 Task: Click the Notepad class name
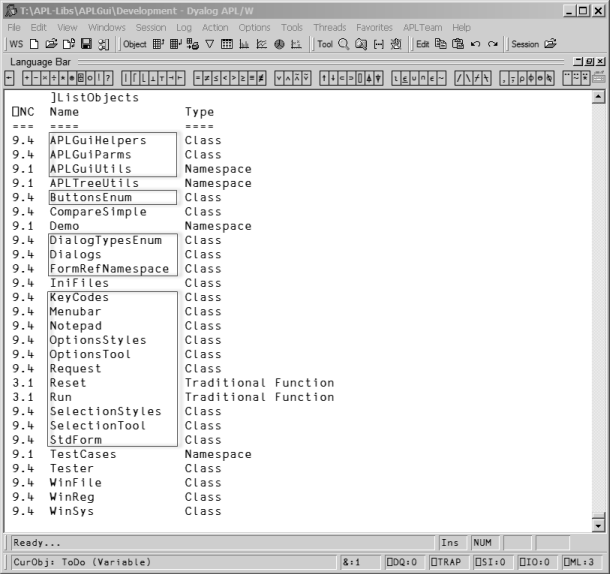(x=75, y=326)
